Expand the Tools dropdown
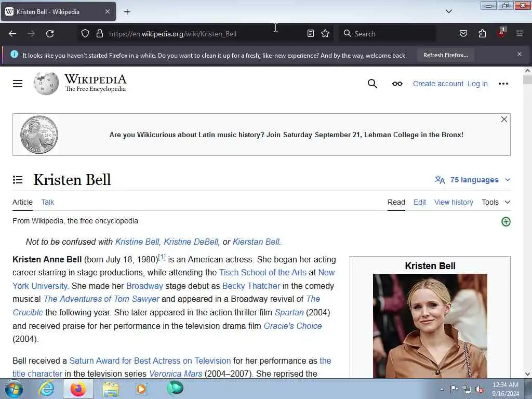Screen dimensions: 532x399 496,202
